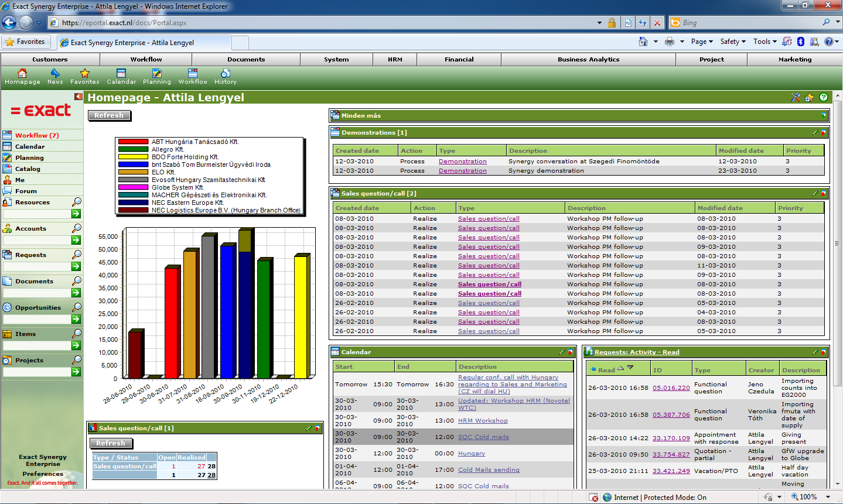
Task: Click the search magnifier next to Resources
Action: pos(76,202)
